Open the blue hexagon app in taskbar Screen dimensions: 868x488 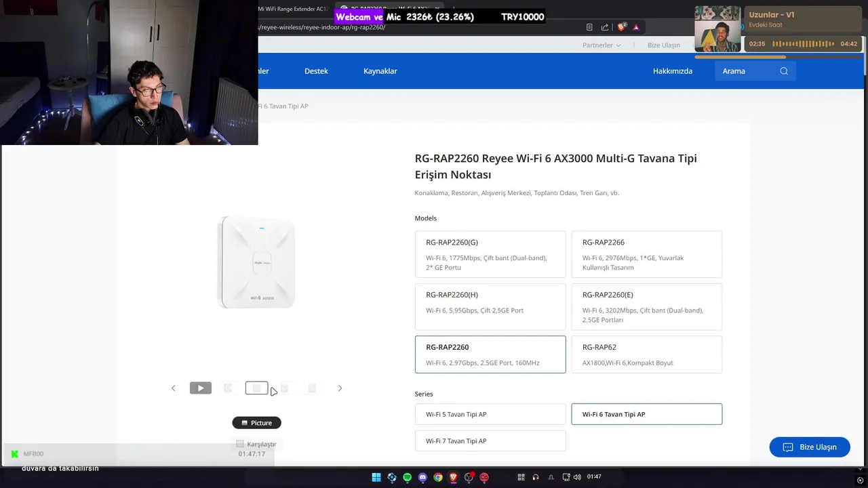392,477
